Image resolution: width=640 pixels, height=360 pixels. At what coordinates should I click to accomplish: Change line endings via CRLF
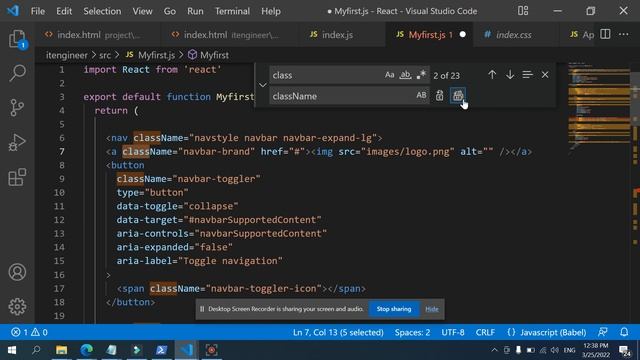485,332
